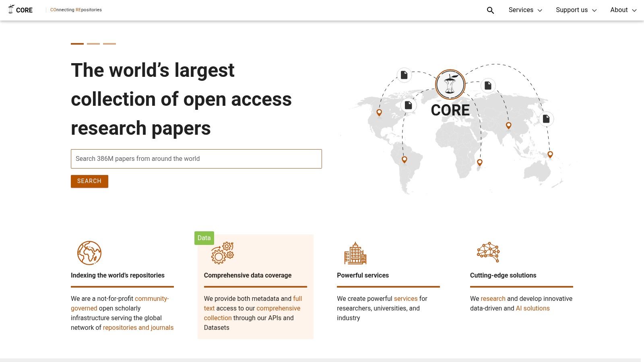The image size is (644, 362).
Task: Follow the repositories and journals link
Action: pos(138,327)
